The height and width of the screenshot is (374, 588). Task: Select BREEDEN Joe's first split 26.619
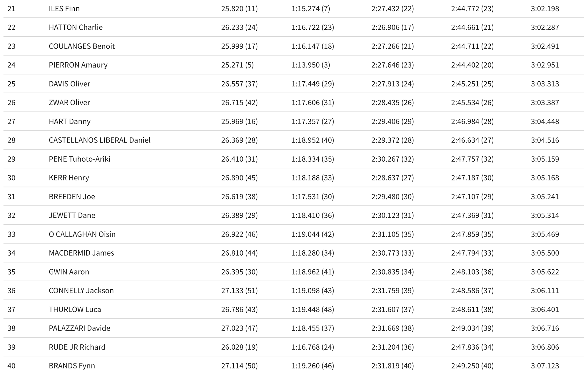(232, 197)
